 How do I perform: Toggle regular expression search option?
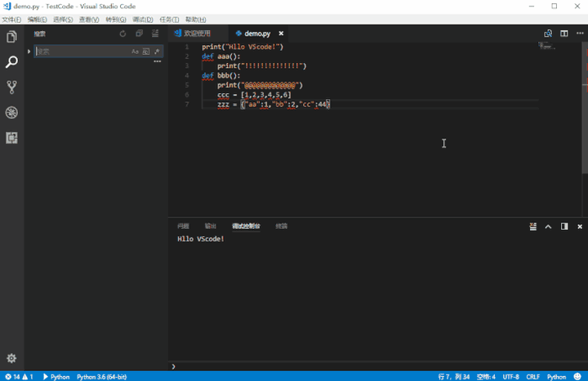[x=157, y=52]
